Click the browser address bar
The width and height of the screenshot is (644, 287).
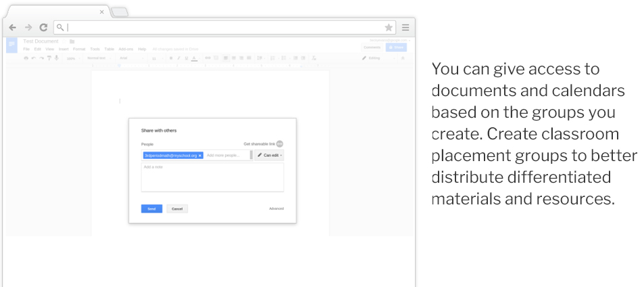tap(223, 28)
